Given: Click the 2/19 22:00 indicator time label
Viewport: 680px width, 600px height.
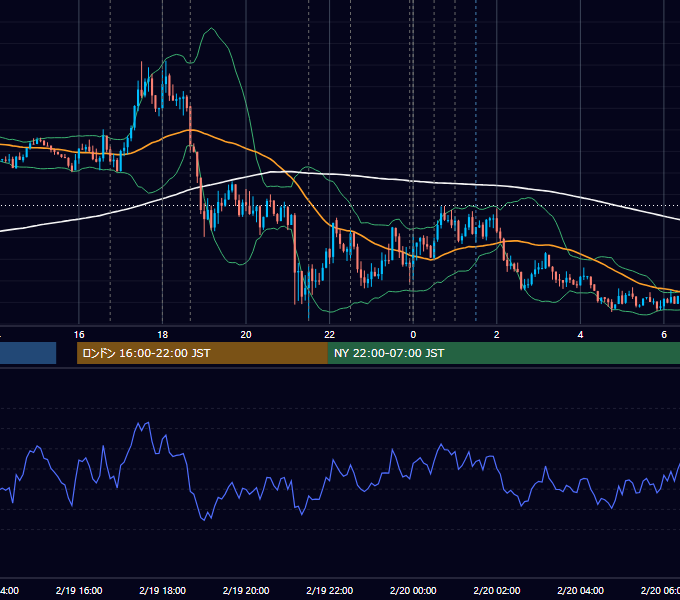Looking at the screenshot, I should [330, 590].
